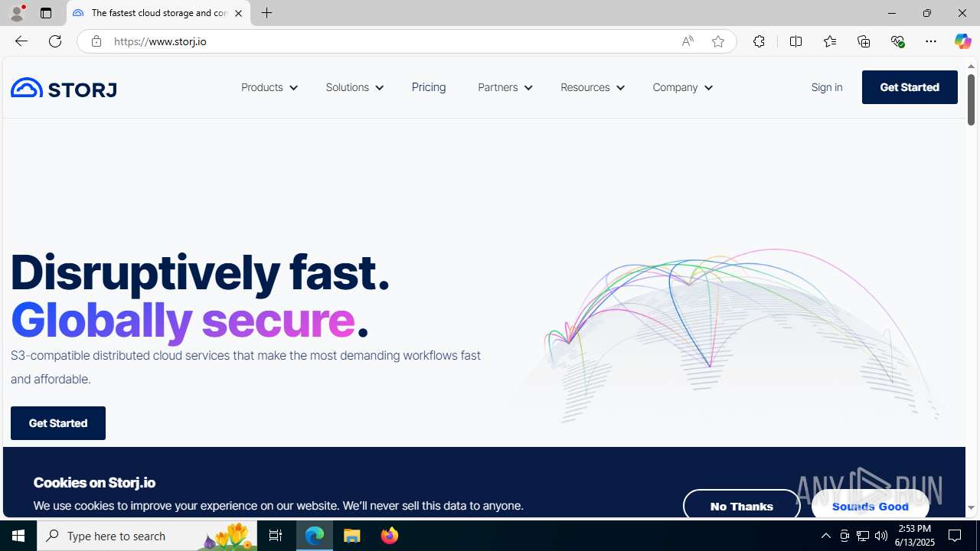The width and height of the screenshot is (980, 551).
Task: Click header Get Started button
Action: pos(910,87)
